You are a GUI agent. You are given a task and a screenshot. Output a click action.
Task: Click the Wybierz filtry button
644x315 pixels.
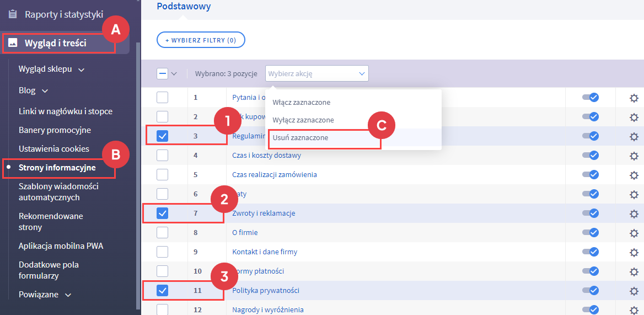(x=201, y=40)
